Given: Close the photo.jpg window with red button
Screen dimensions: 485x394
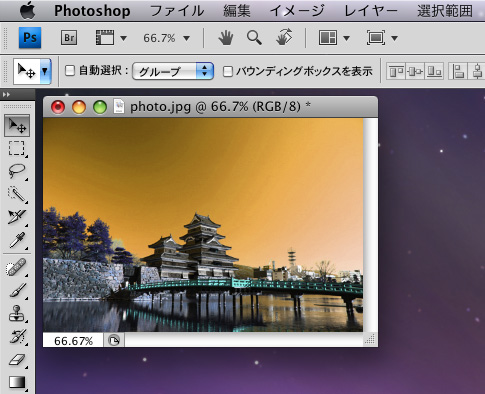Looking at the screenshot, I should coord(58,107).
